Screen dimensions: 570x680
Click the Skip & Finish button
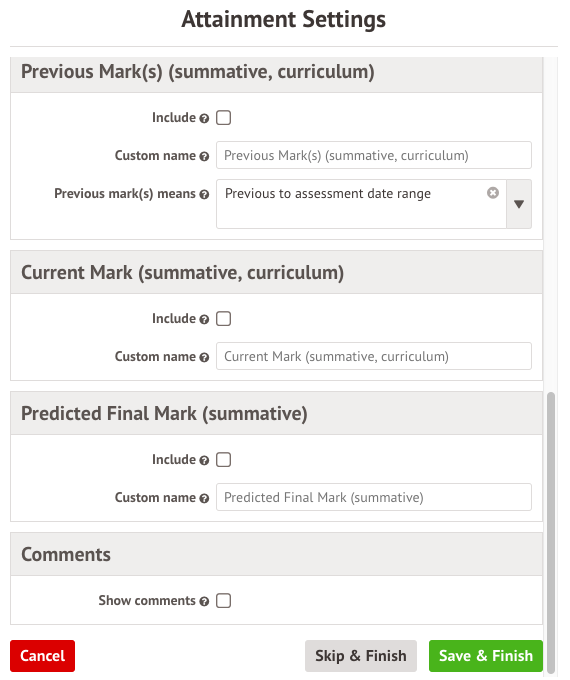click(x=360, y=656)
